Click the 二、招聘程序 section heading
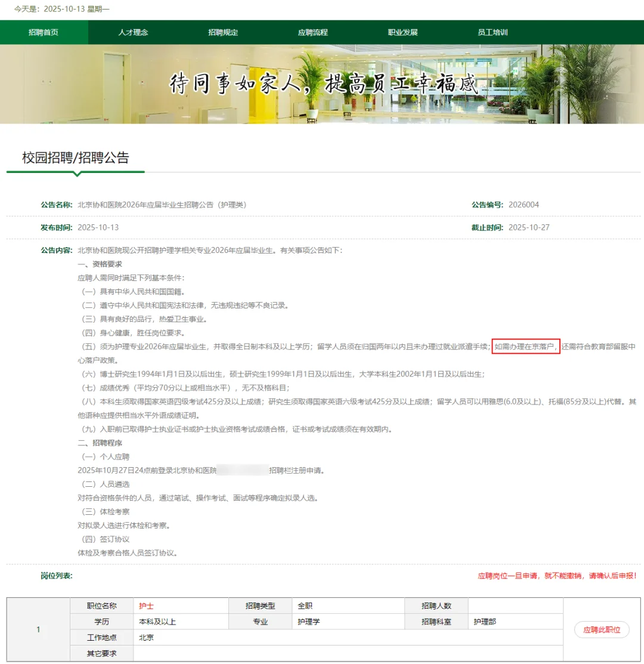Viewport: 644px width, 664px height. [100, 443]
